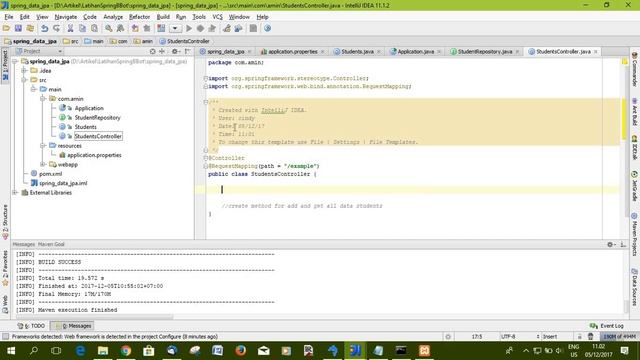Select the Application class in project tree

tap(89, 108)
